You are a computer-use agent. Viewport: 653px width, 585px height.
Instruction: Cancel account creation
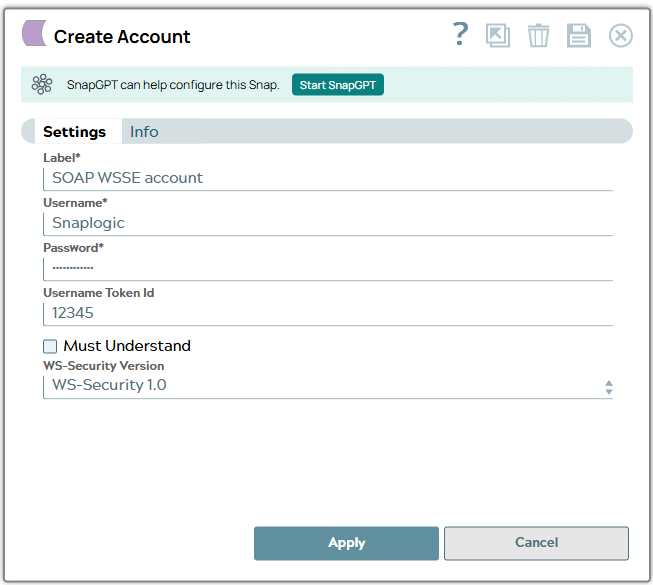(x=536, y=543)
